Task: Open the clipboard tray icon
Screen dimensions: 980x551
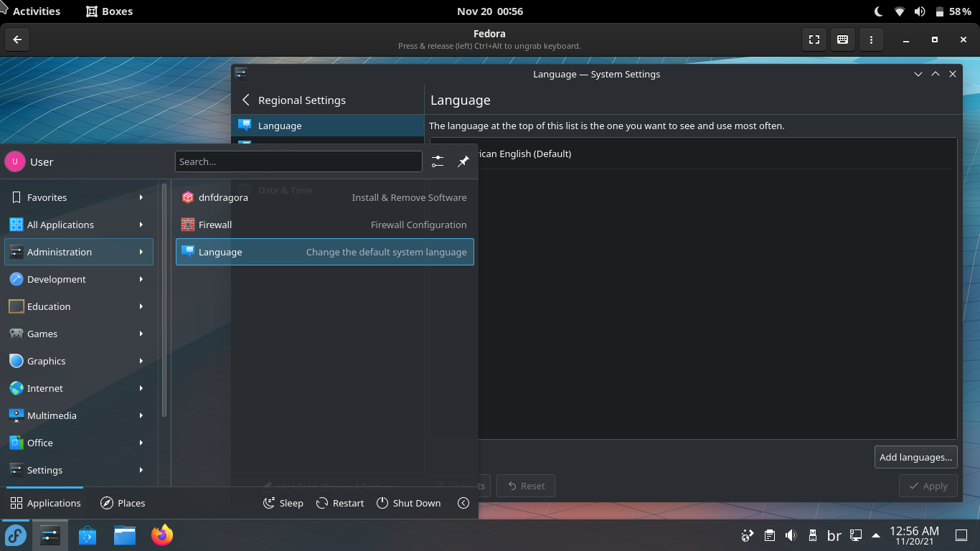Action: tap(769, 535)
